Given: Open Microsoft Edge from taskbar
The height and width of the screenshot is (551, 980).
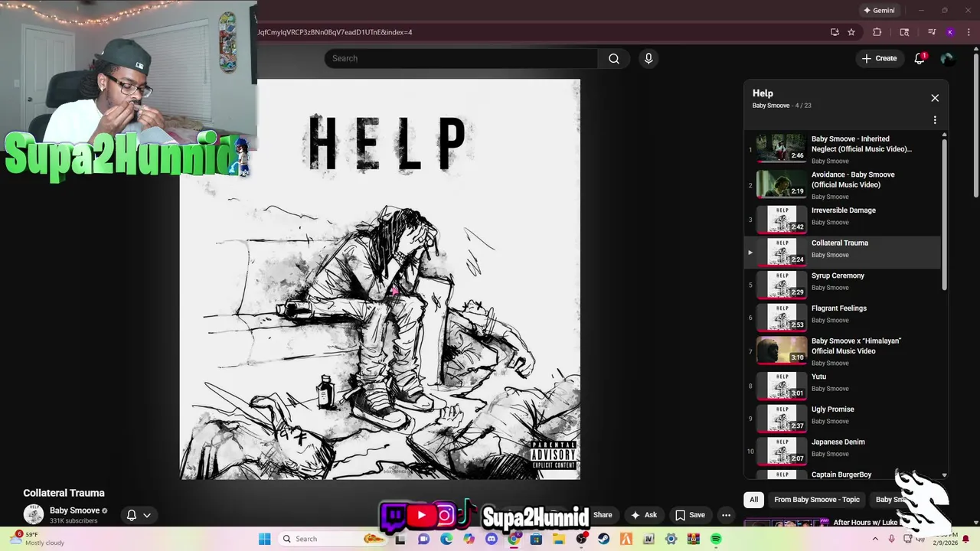Looking at the screenshot, I should pos(446,539).
